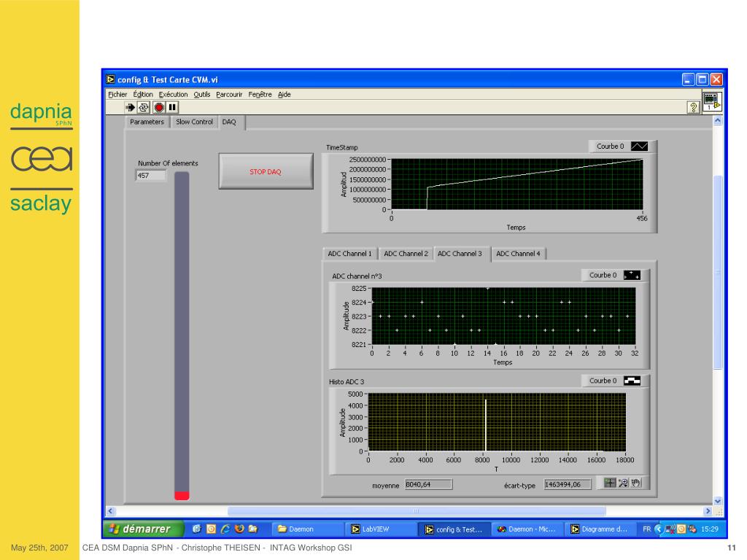Open the Outils menu
The height and width of the screenshot is (560, 747).
(x=202, y=94)
